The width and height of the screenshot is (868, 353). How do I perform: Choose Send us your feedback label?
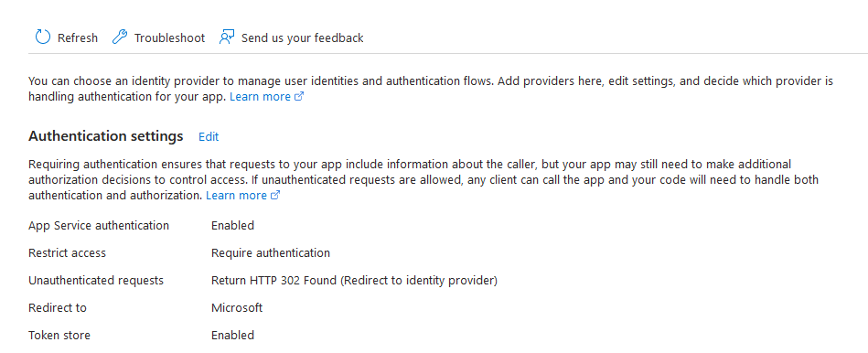tap(302, 37)
